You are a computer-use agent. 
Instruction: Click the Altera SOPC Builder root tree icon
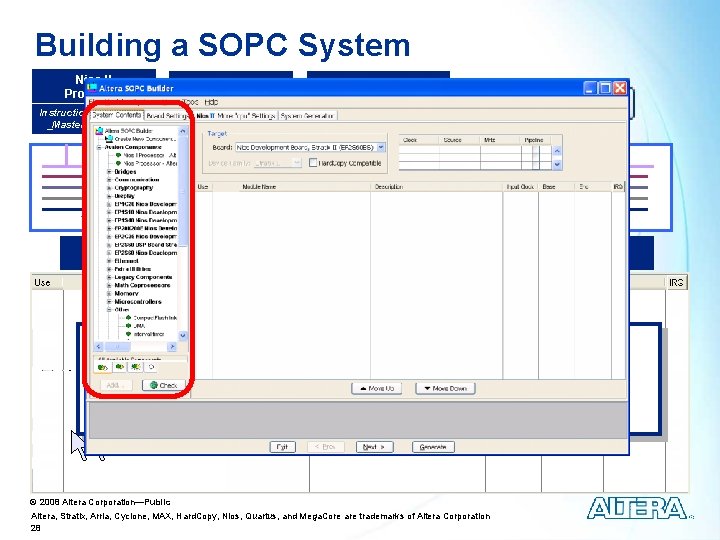pos(99,131)
